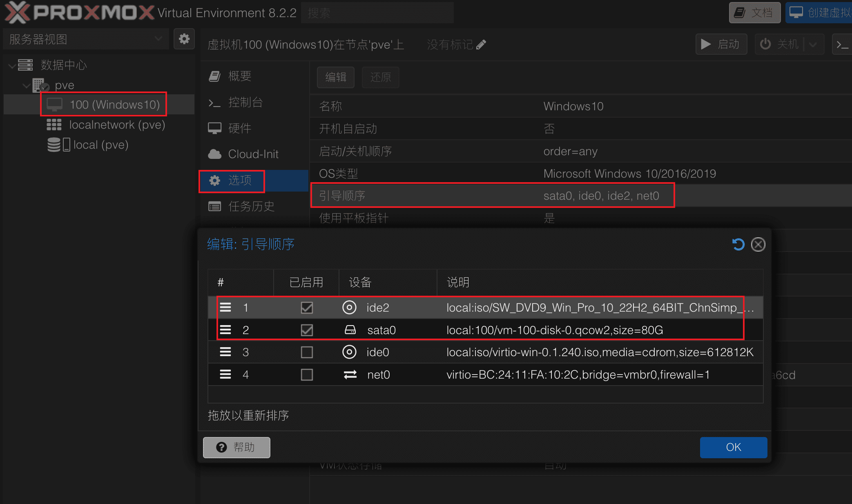Click the Shutdown button

(779, 44)
